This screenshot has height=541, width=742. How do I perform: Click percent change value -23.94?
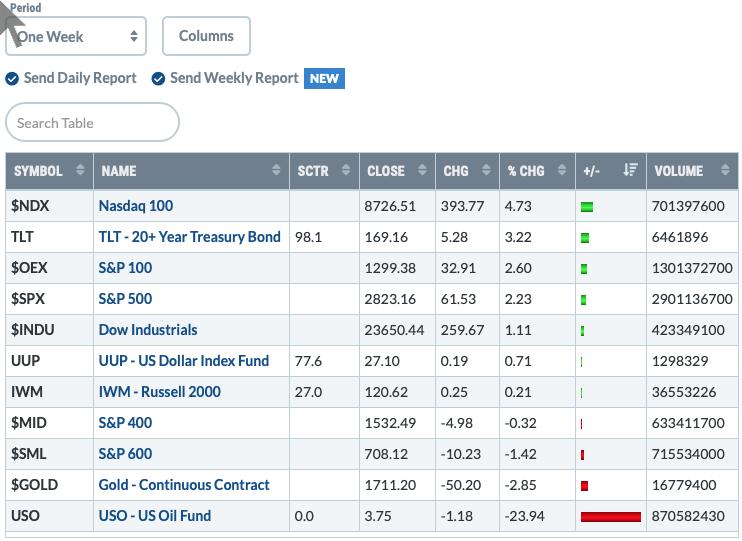point(524,516)
